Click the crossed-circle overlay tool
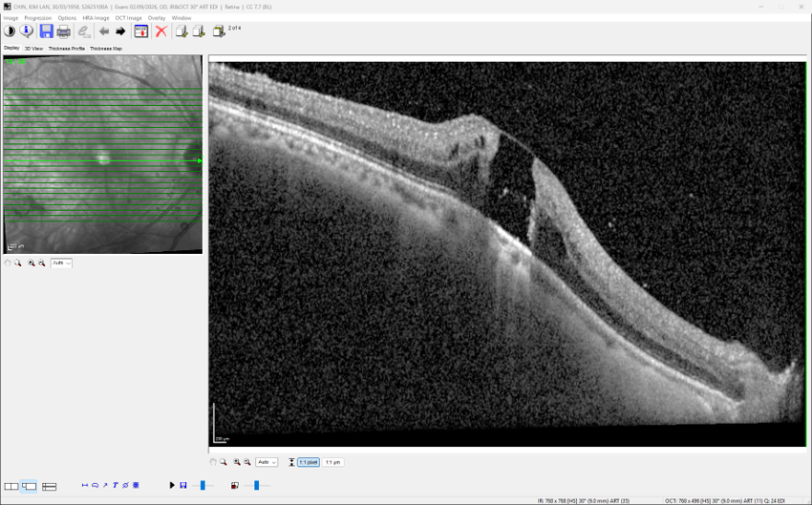 click(125, 485)
